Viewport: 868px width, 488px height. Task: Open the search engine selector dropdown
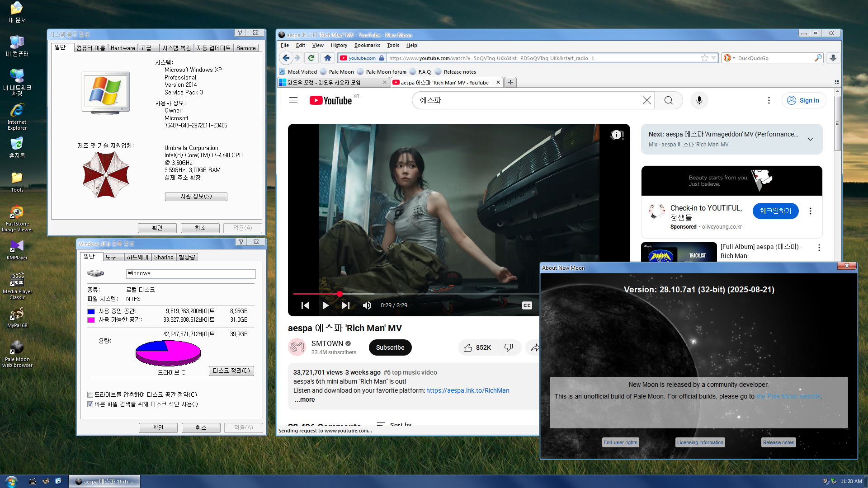(730, 58)
